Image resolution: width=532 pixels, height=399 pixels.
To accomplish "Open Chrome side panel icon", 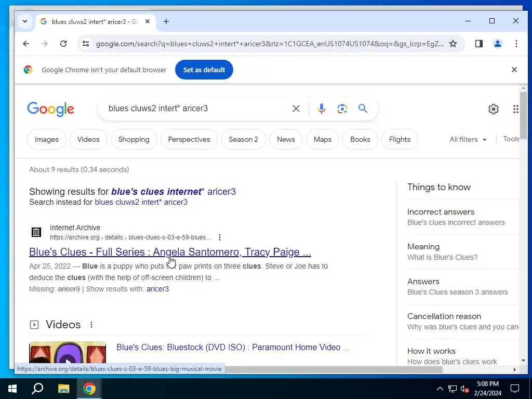I will pos(478,44).
